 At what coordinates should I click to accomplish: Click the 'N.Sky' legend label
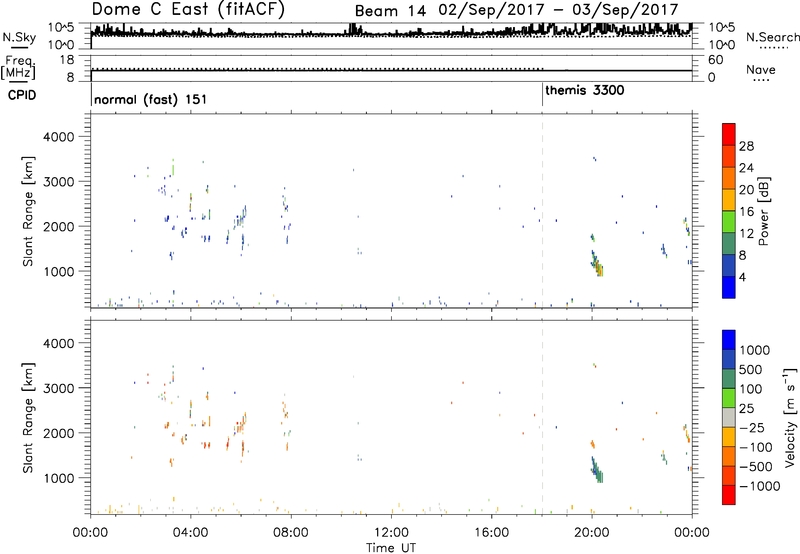click(x=19, y=37)
